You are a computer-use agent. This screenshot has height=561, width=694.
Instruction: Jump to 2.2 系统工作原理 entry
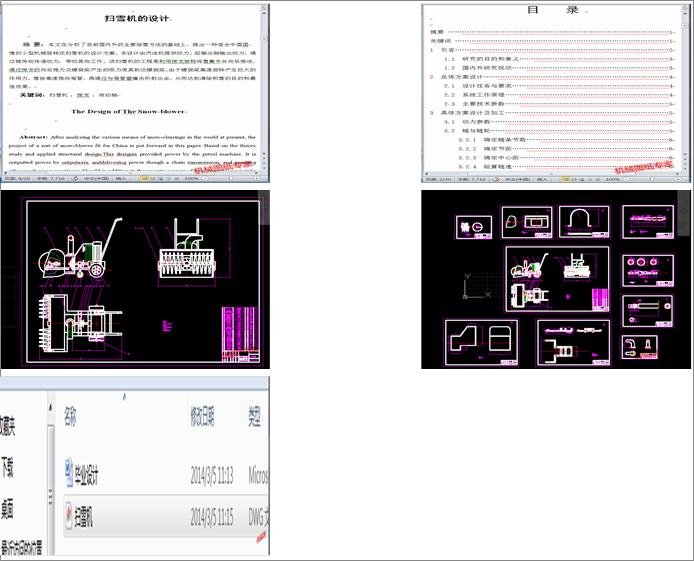(x=559, y=95)
